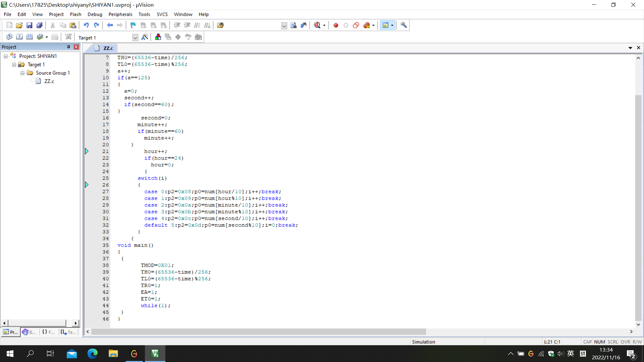This screenshot has height=362, width=644.
Task: Open Microsoft Edge from the taskbar
Action: [x=92, y=354]
